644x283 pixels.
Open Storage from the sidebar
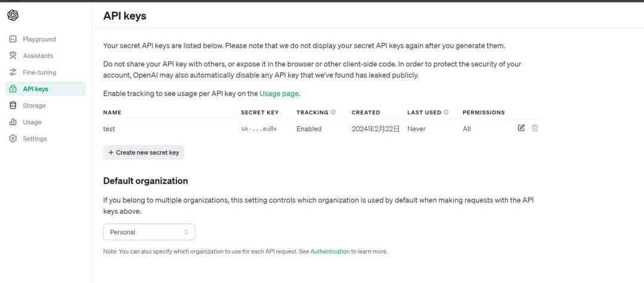pyautogui.click(x=34, y=105)
